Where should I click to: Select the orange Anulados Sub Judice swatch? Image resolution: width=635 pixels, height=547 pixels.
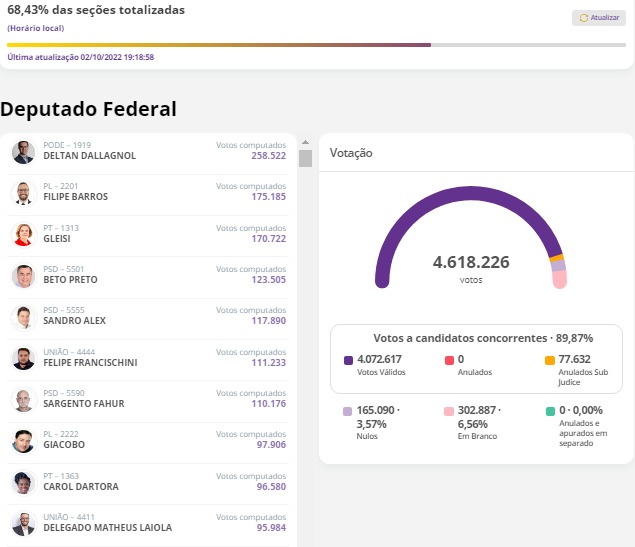tap(550, 360)
